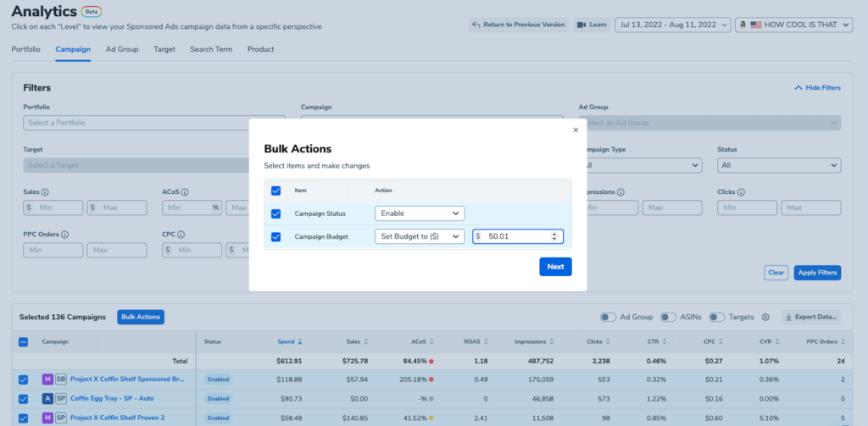Click the Clicks filter info icon
The height and width of the screenshot is (426, 868).
(x=741, y=192)
